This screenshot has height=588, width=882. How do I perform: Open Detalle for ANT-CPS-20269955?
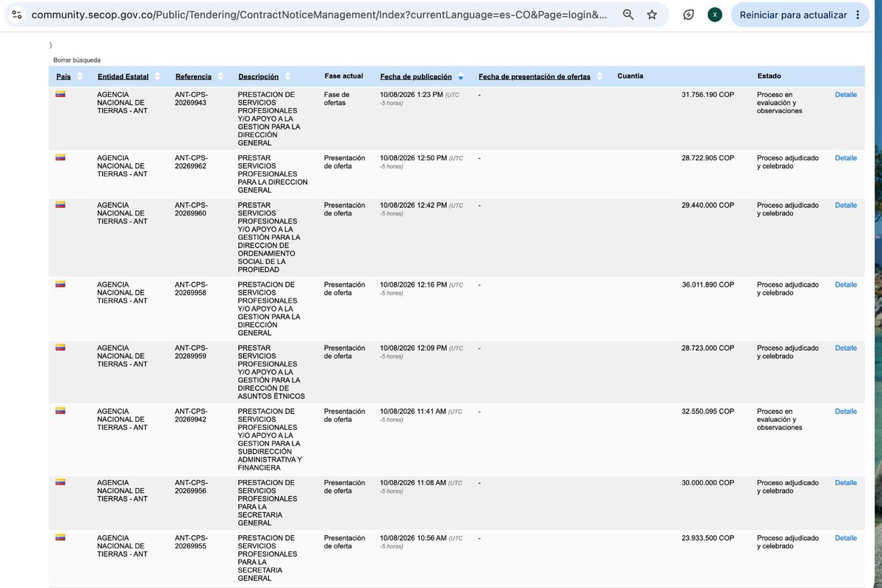coord(846,538)
